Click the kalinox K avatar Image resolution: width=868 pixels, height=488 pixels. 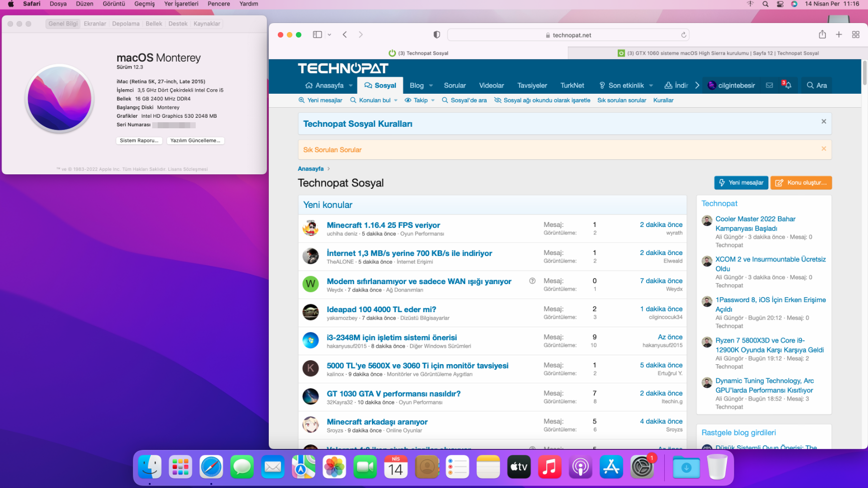point(310,368)
